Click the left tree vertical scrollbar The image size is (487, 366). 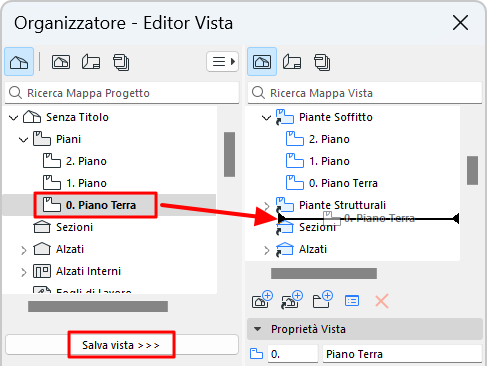pos(229,154)
